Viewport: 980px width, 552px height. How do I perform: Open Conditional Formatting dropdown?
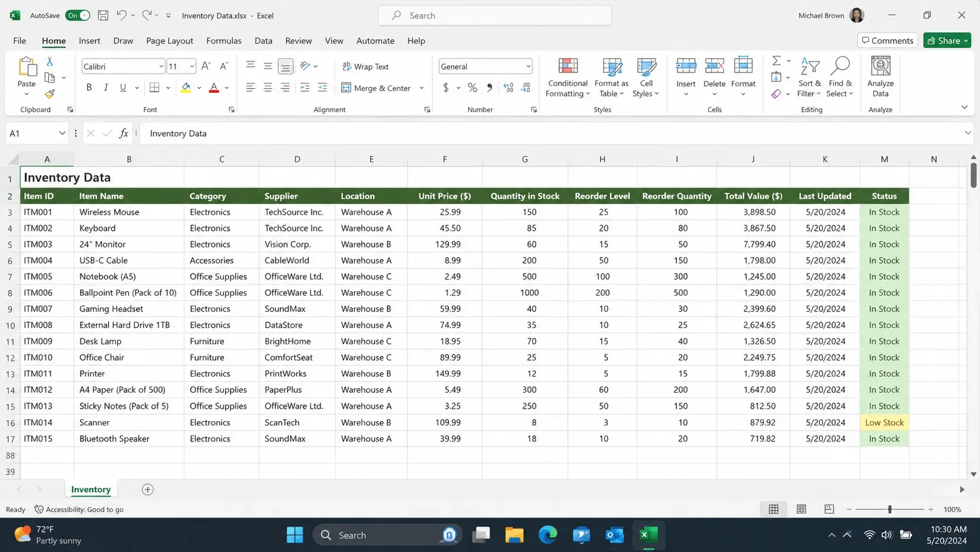point(567,77)
